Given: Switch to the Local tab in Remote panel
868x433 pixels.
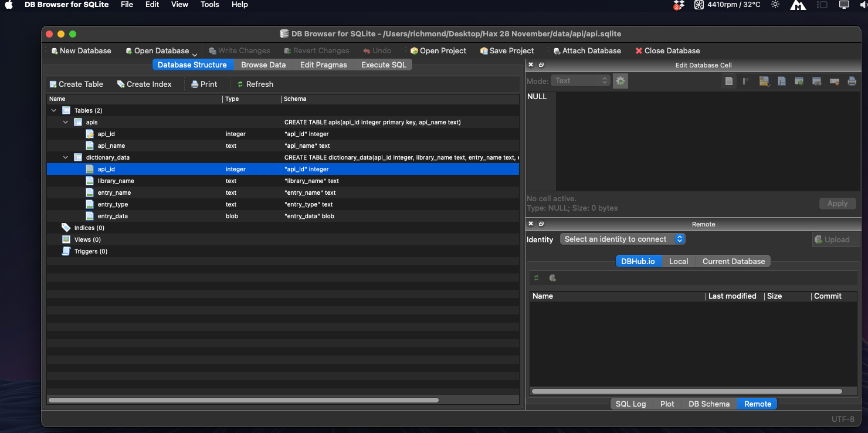Looking at the screenshot, I should (x=679, y=261).
